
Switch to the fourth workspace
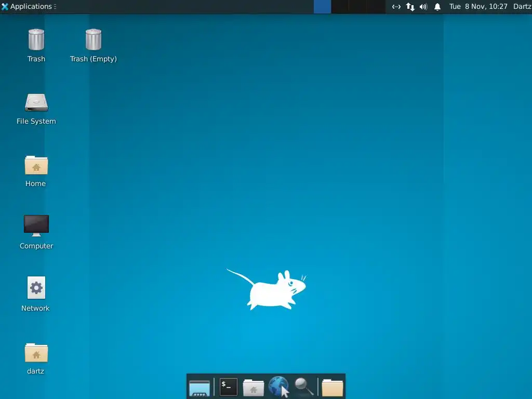coord(376,7)
